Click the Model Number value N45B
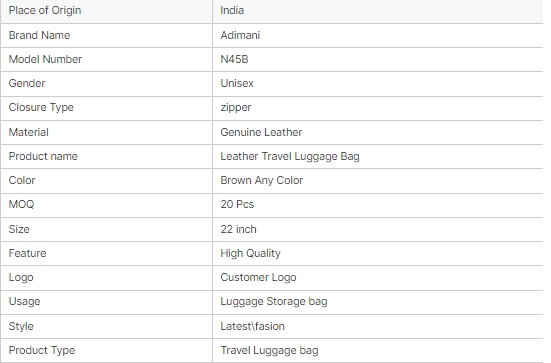This screenshot has height=363, width=551. [234, 59]
